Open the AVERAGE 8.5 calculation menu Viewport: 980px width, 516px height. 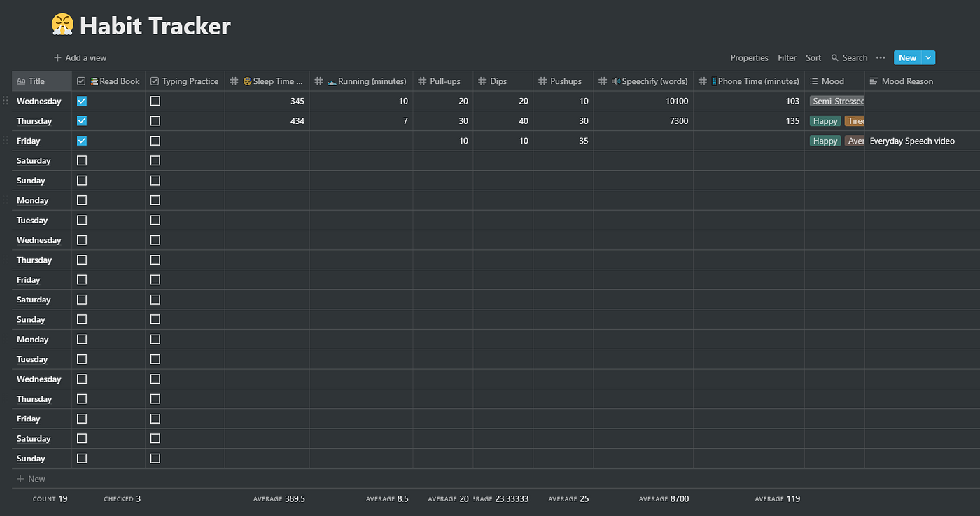[387, 498]
